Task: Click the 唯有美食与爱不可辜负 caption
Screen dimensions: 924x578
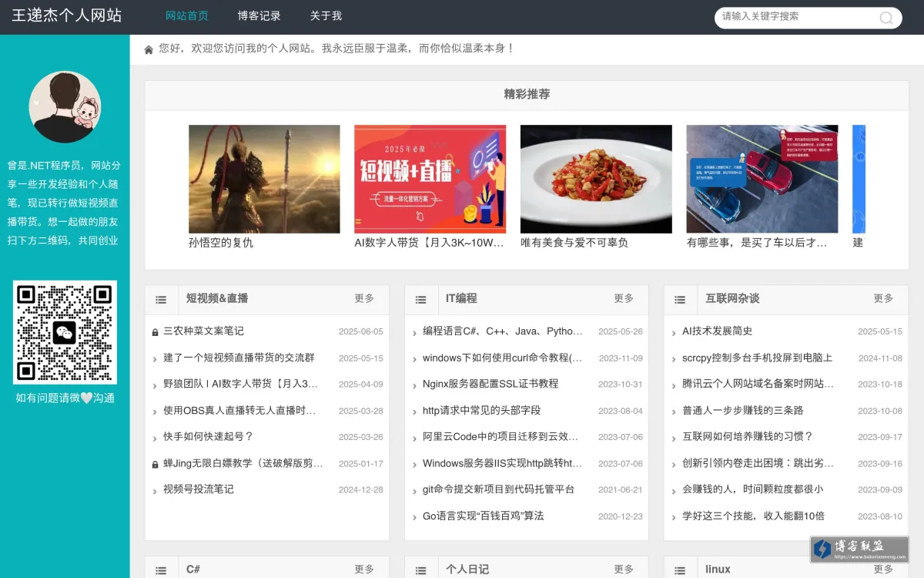Action: click(x=574, y=243)
